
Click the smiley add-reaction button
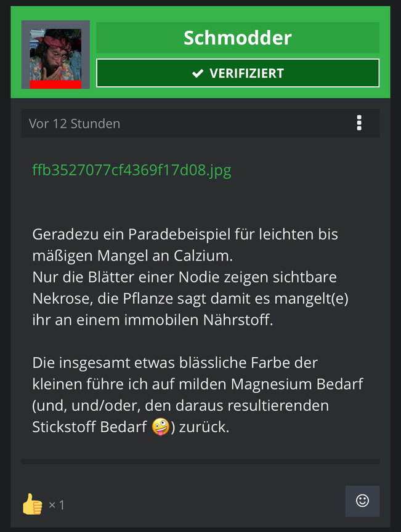point(362,501)
